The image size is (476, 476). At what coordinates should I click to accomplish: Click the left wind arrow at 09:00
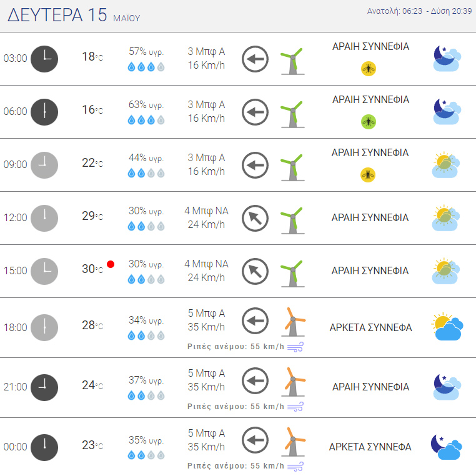255,165
